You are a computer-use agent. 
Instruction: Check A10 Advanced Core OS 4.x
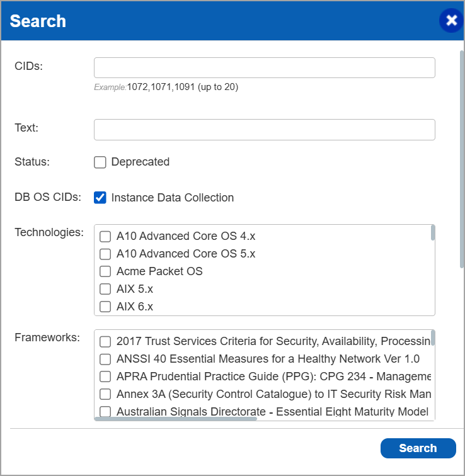point(105,237)
